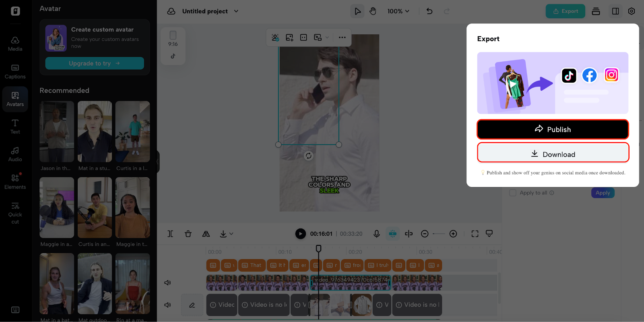Click the Create custom avatar card image

[x=56, y=38]
